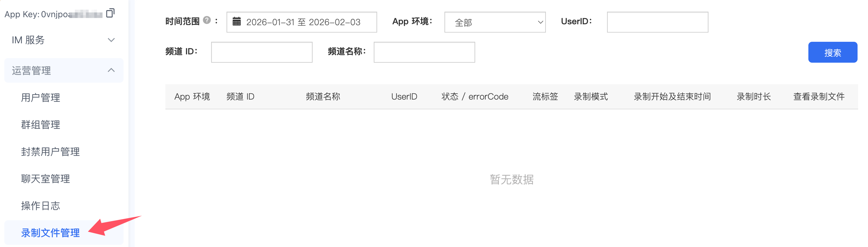This screenshot has width=868, height=247.
Task: Select 录制文件管理 in sidebar
Action: [50, 233]
